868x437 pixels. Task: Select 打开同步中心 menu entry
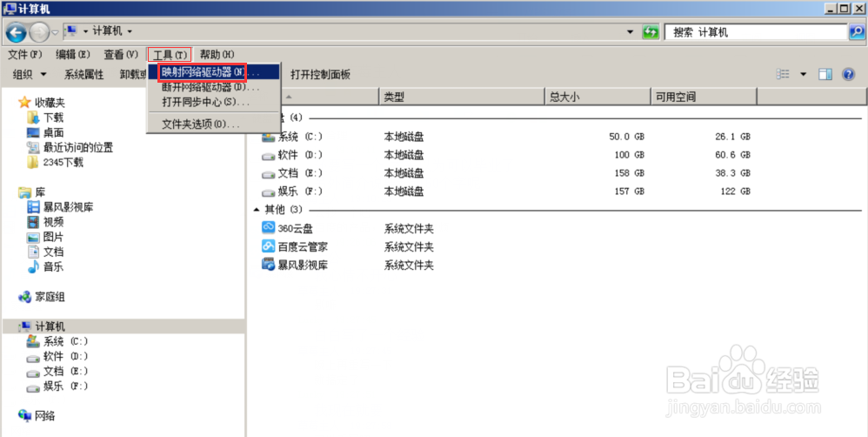214,102
